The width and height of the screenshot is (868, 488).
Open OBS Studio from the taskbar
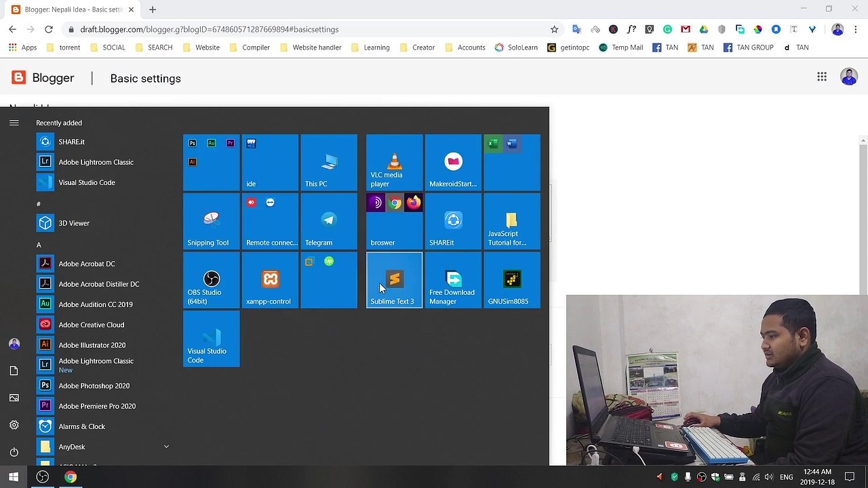coord(42,477)
